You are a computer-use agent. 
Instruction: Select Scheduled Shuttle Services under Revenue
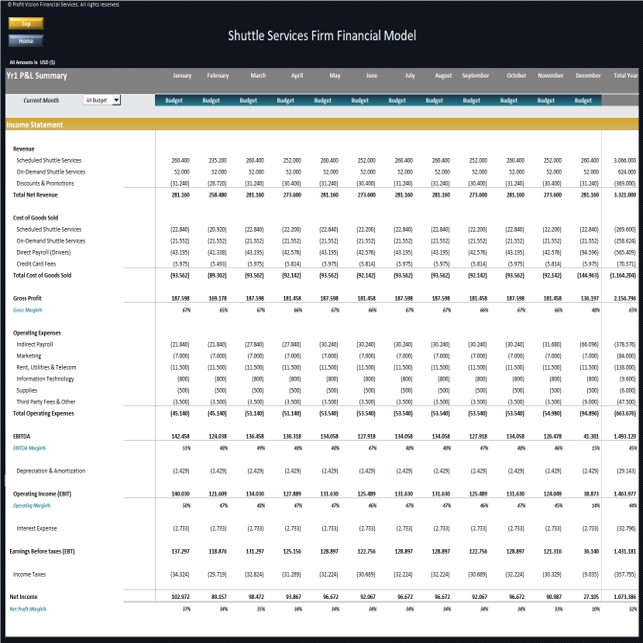(49, 160)
